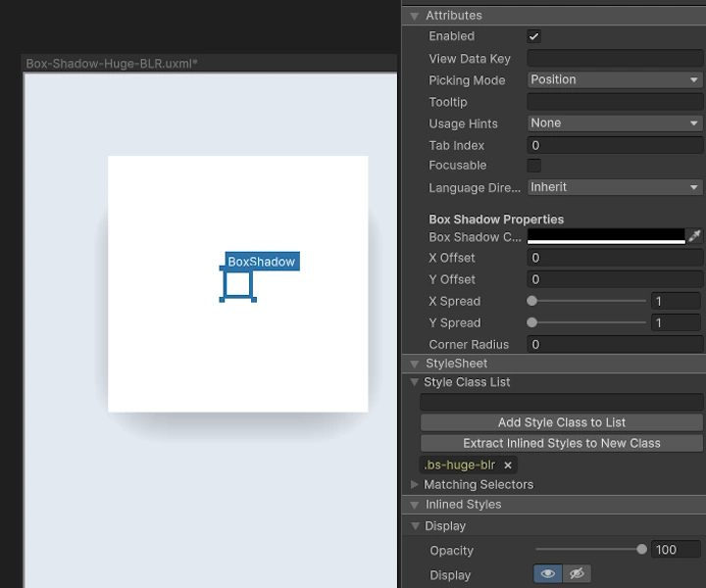Open the Box Shadow Color swatch
The width and height of the screenshot is (706, 588).
click(606, 236)
